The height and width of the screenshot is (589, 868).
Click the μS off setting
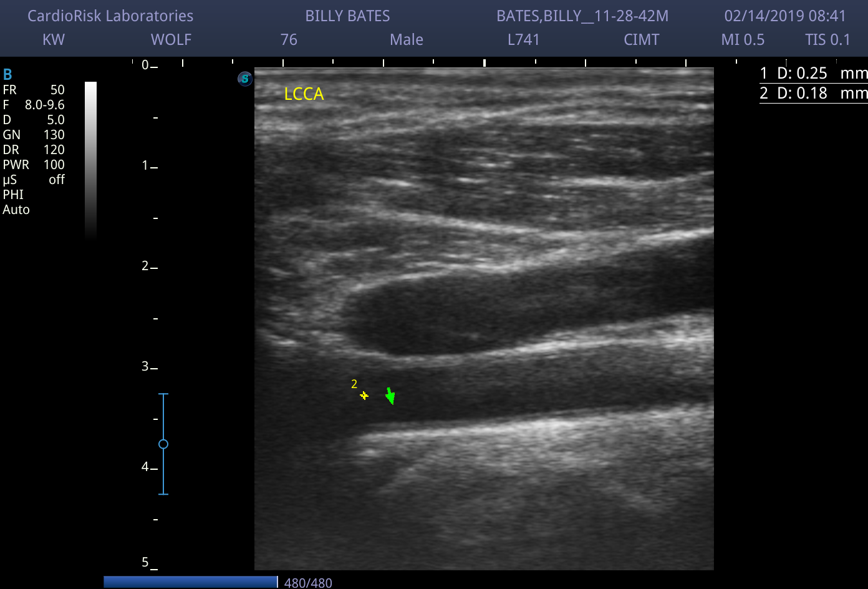coord(34,180)
